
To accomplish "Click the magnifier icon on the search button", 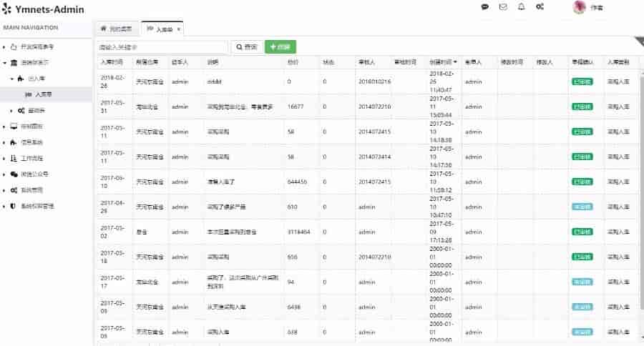I will 239,46.
